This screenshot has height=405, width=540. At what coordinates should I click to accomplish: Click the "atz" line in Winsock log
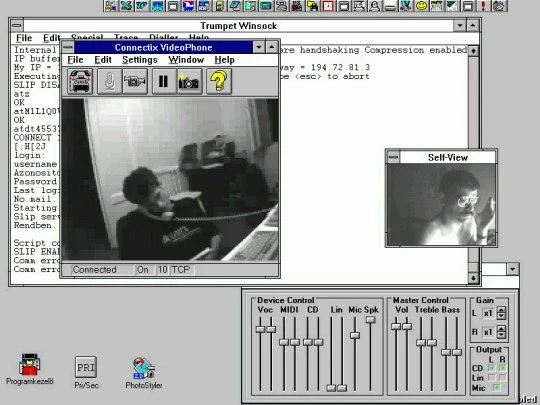21,94
